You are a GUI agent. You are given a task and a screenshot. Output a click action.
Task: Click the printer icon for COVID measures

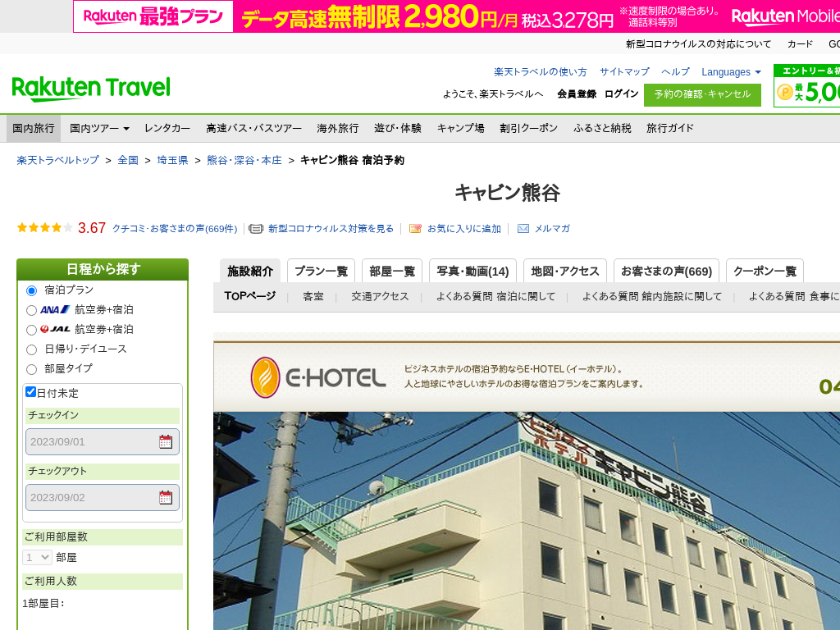pos(256,229)
